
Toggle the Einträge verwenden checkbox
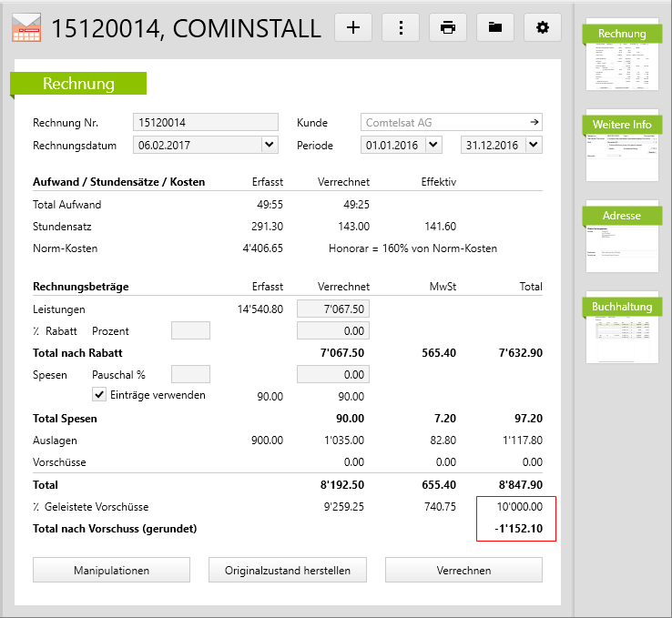tap(100, 395)
